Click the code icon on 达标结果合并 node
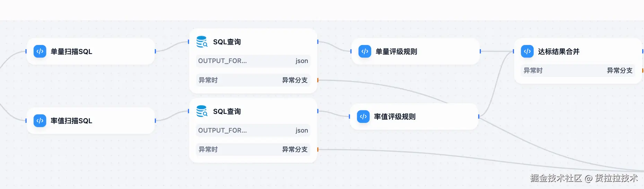This screenshot has height=189, width=644. click(527, 52)
